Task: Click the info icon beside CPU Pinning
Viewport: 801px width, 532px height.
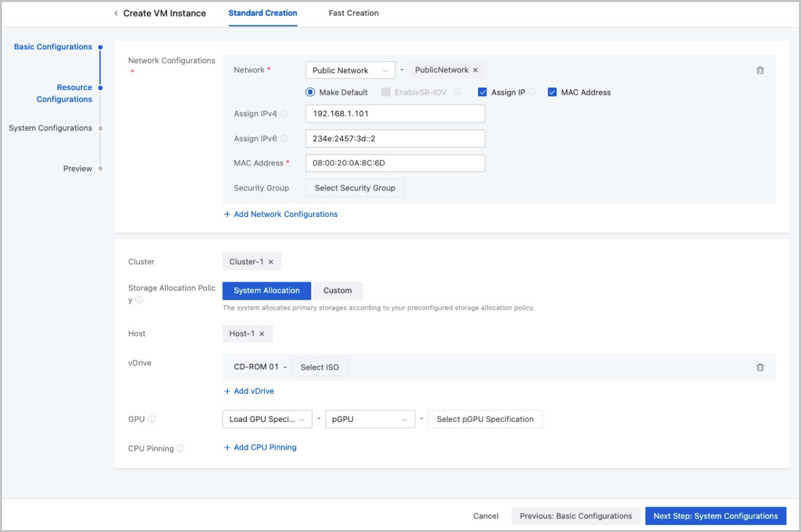Action: tap(181, 449)
